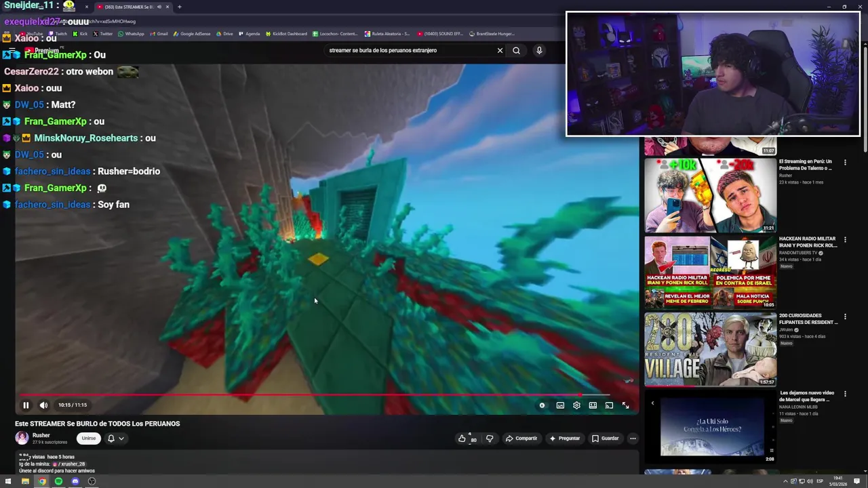Open the RANDOMTUBERS TV channel name
The image size is (868, 488).
coord(798,253)
